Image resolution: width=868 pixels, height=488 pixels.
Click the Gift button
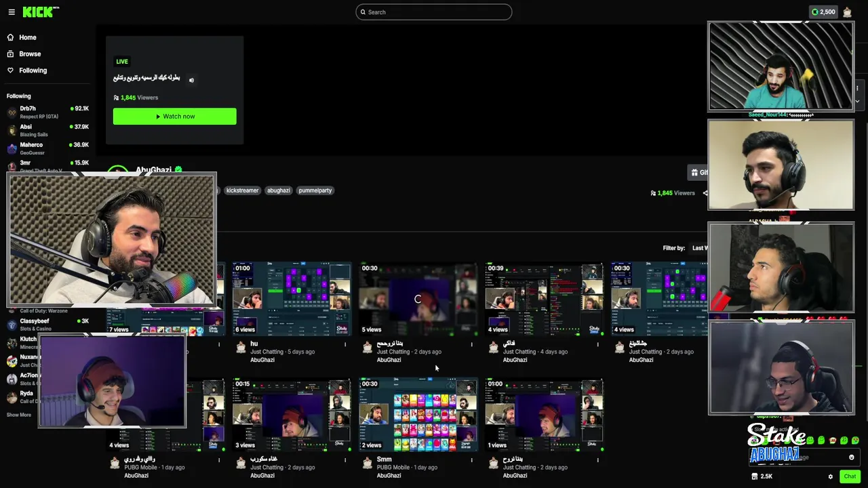pos(698,172)
